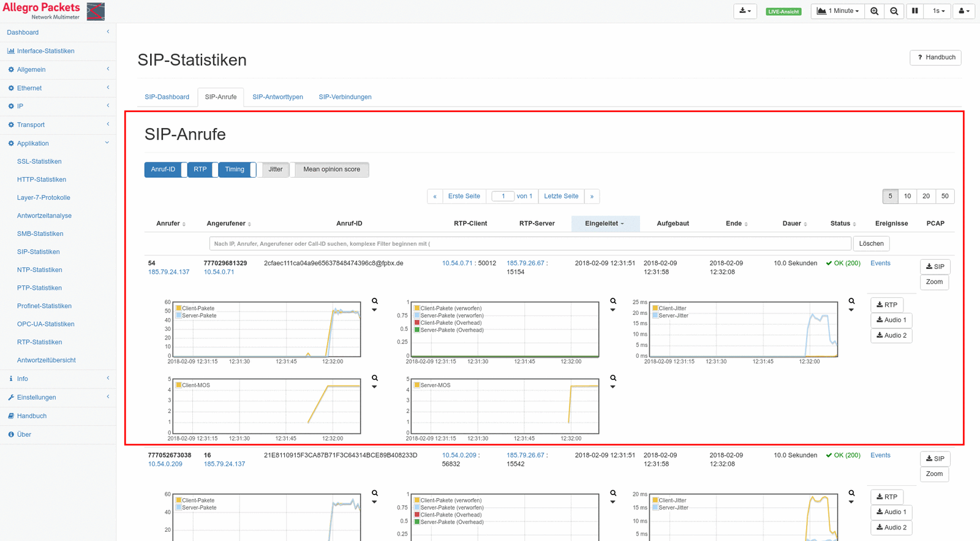This screenshot has height=541, width=980.
Task: Open the SIP-Verbindungen tab
Action: (x=345, y=97)
